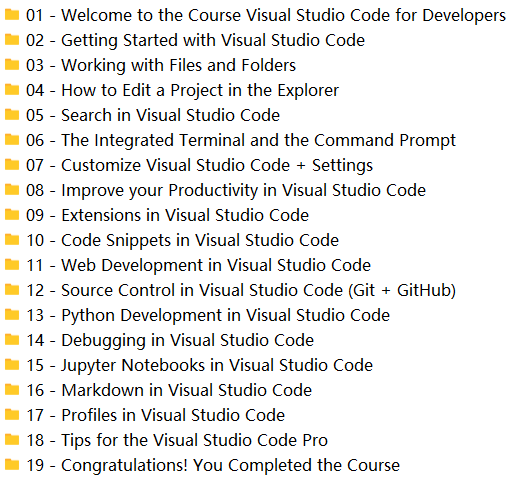Select '14 - Debugging in Visual Studio Code' name
Viewport: 525px width, 500px height.
tap(170, 340)
